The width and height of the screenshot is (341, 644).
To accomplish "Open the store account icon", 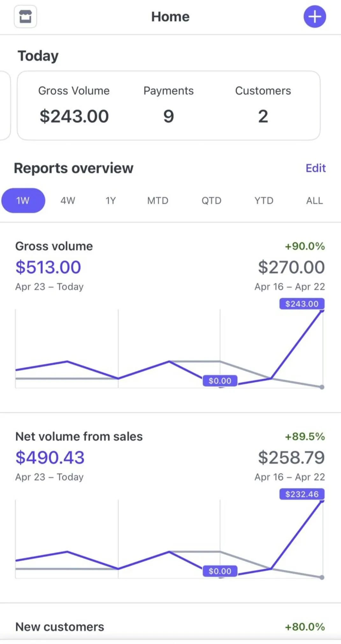I will click(x=25, y=17).
